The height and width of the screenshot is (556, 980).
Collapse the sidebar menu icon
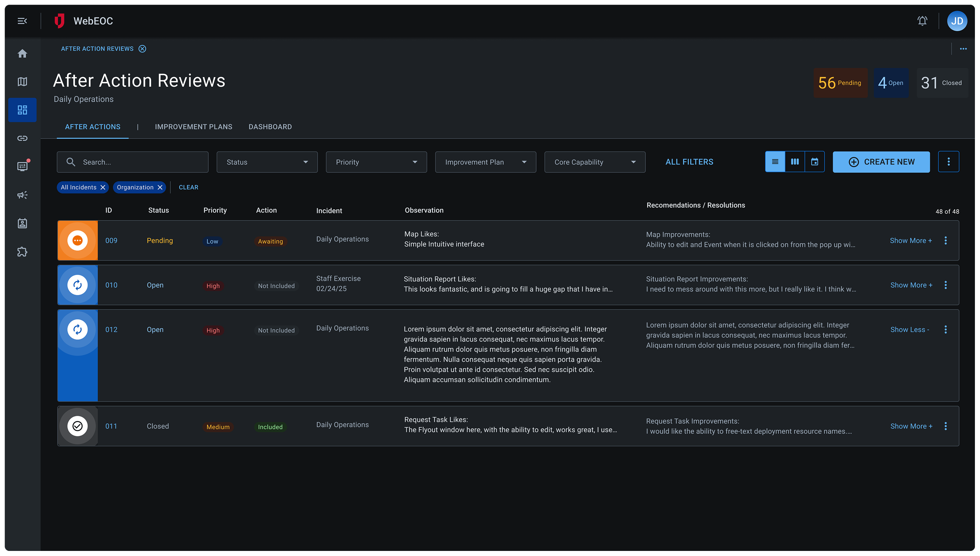click(22, 21)
